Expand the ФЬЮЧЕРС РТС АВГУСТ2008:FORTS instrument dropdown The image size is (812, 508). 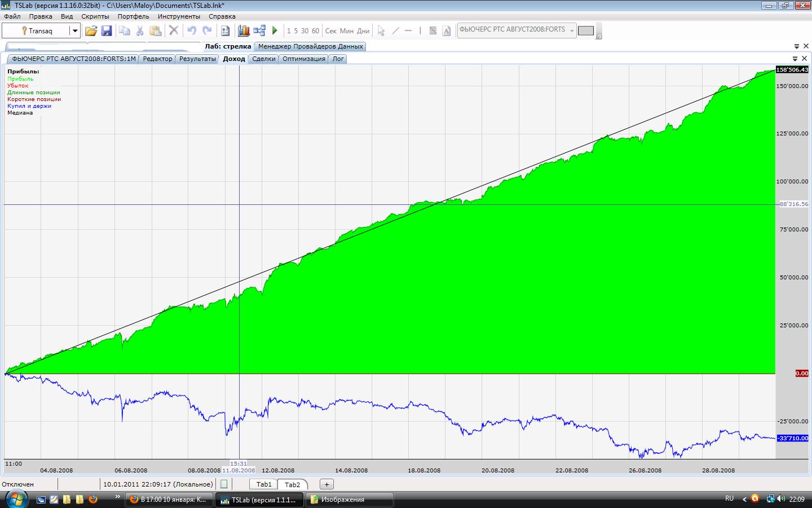pos(572,30)
